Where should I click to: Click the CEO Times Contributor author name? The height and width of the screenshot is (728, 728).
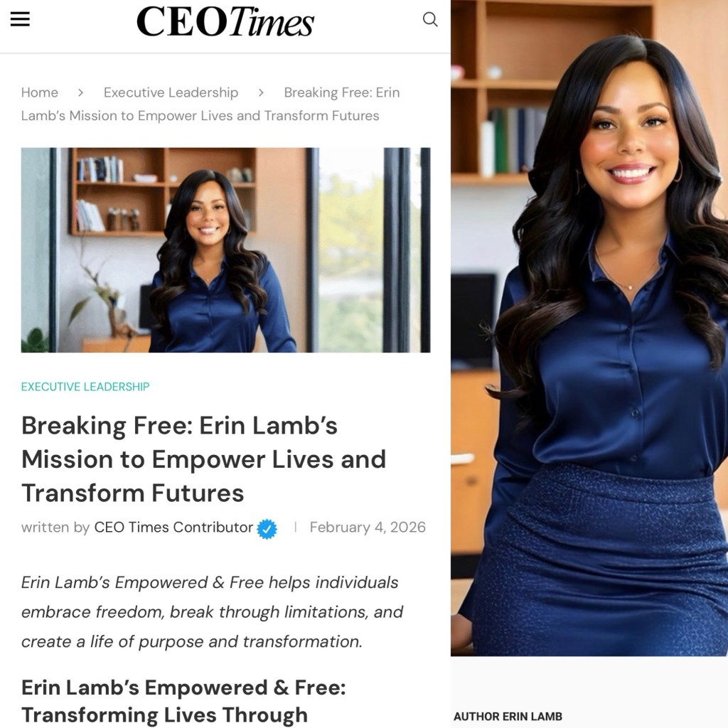(173, 527)
